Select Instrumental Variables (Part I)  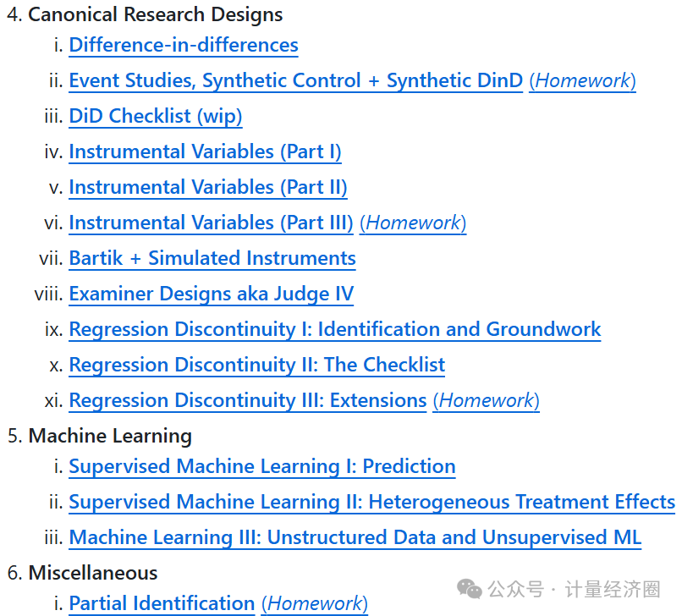coord(205,152)
